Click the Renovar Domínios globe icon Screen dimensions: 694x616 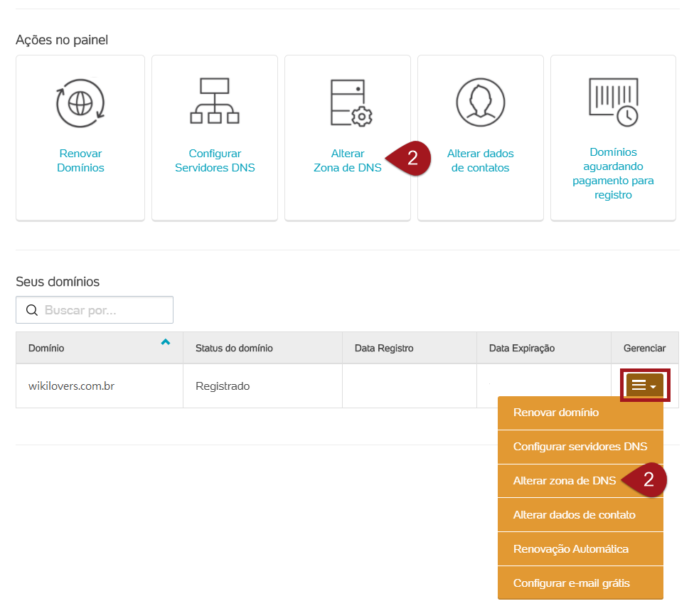(x=80, y=102)
